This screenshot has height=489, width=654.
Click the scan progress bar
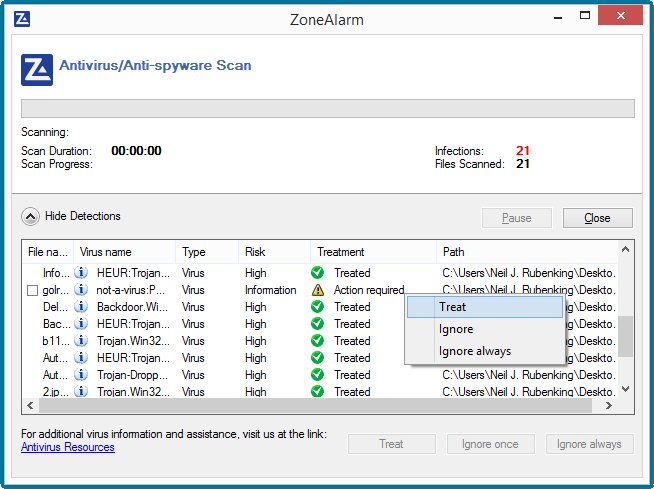[x=328, y=108]
